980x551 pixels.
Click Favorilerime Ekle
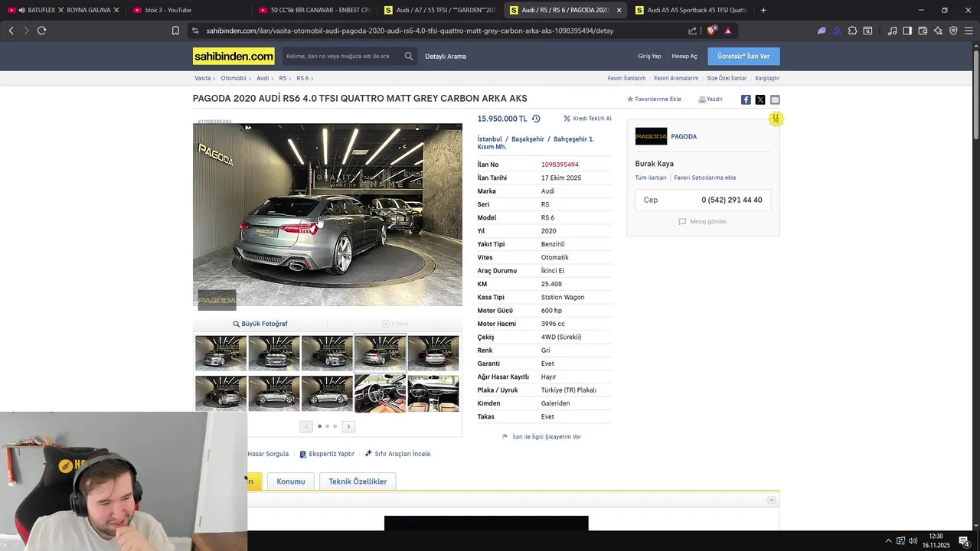pyautogui.click(x=654, y=99)
